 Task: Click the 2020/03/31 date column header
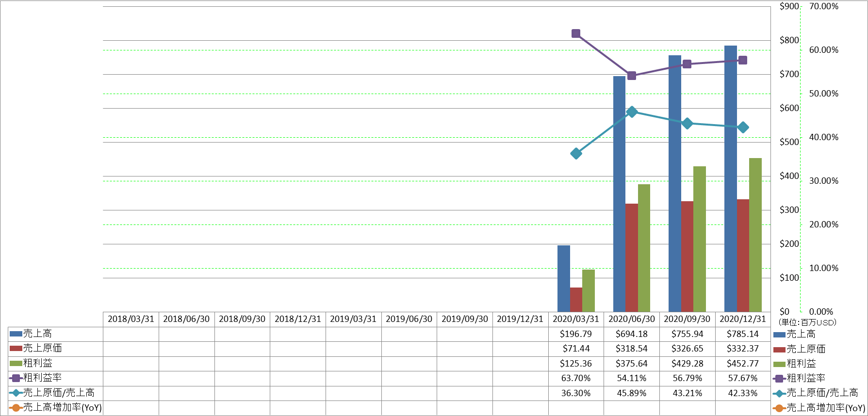(x=576, y=319)
